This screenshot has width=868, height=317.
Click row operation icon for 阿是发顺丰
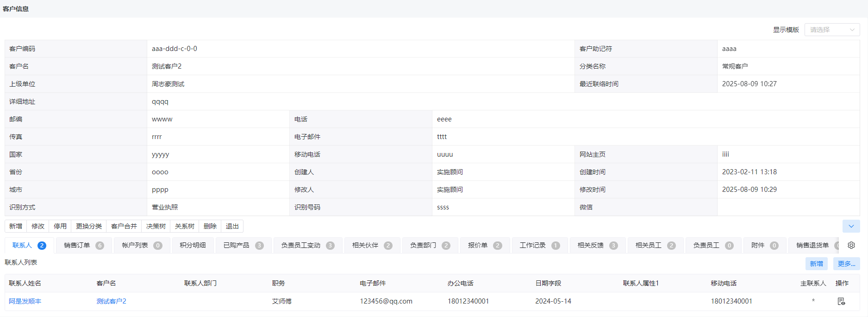[x=841, y=301]
